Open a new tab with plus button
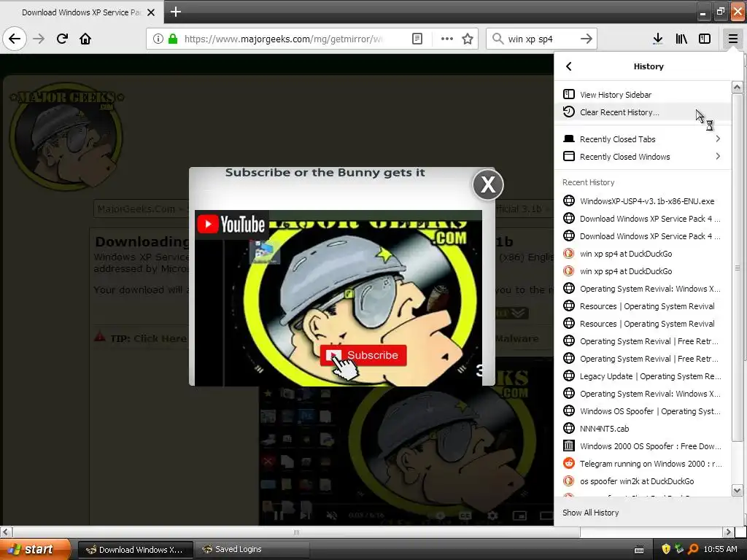Image resolution: width=747 pixels, height=560 pixels. [x=175, y=12]
